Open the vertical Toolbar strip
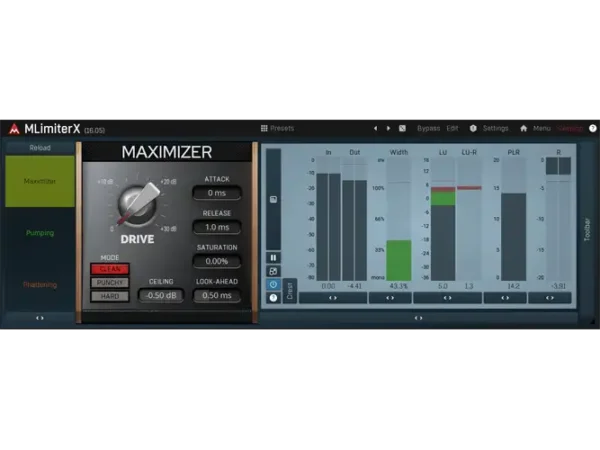Viewport: 600px width, 450px height. point(587,230)
